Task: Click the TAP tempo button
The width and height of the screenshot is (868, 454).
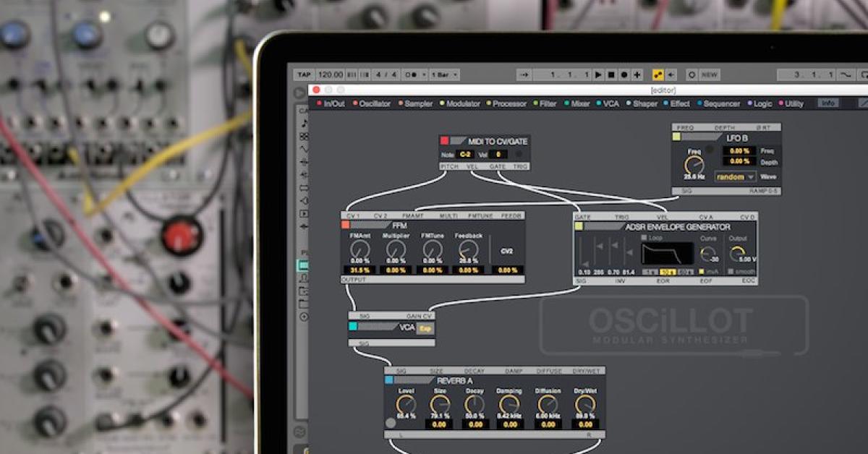Action: pyautogui.click(x=304, y=74)
